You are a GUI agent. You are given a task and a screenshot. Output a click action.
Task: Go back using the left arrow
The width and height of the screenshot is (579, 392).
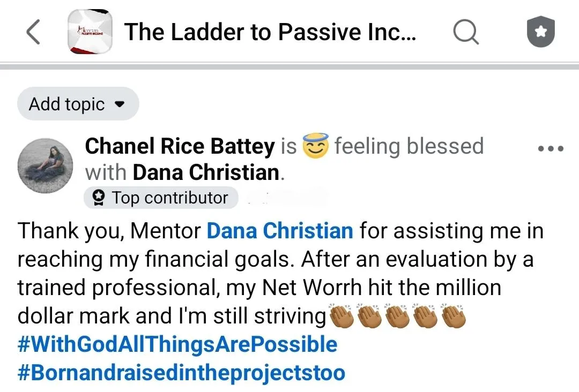tap(33, 32)
